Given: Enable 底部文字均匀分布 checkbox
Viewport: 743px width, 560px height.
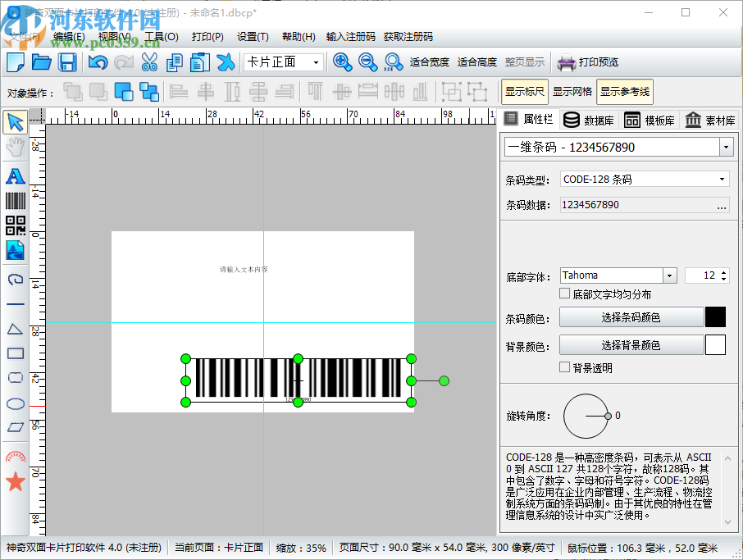Looking at the screenshot, I should click(564, 294).
